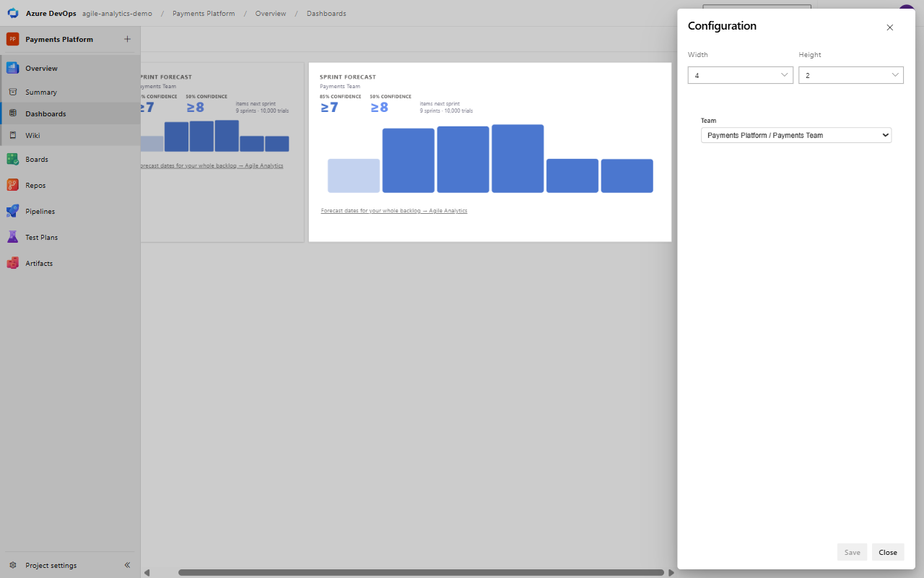The height and width of the screenshot is (578, 924).
Task: Click the light blue first bar in highlighted chart
Action: coord(354,176)
